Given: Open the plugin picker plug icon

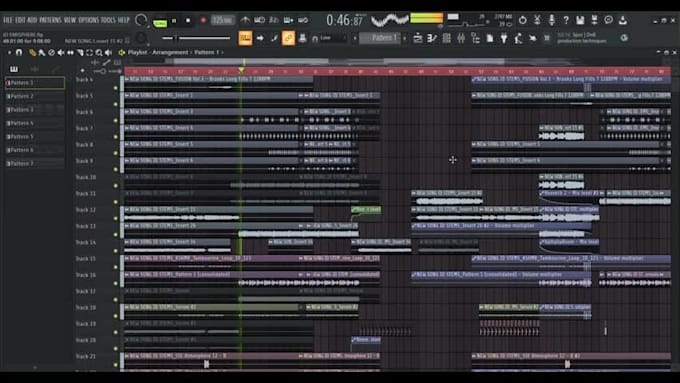Looking at the screenshot, I should tap(503, 38).
